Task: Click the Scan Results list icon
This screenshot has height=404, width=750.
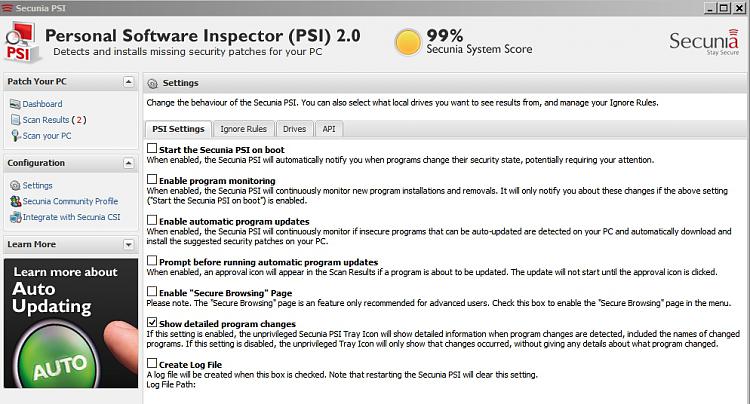Action: coord(15,120)
